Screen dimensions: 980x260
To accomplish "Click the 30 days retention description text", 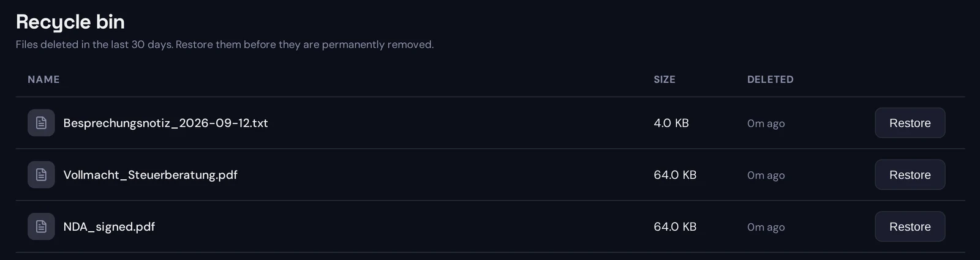I will 225,45.
